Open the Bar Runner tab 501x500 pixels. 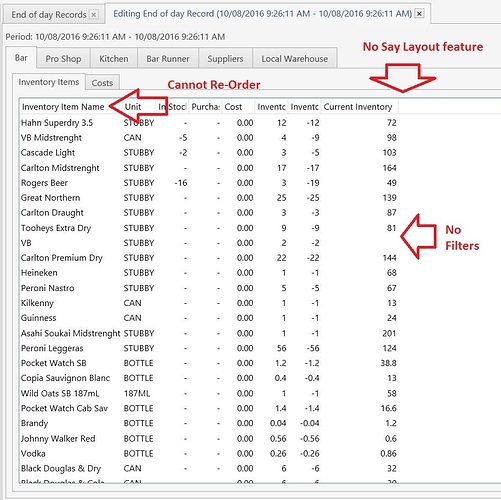[168, 59]
